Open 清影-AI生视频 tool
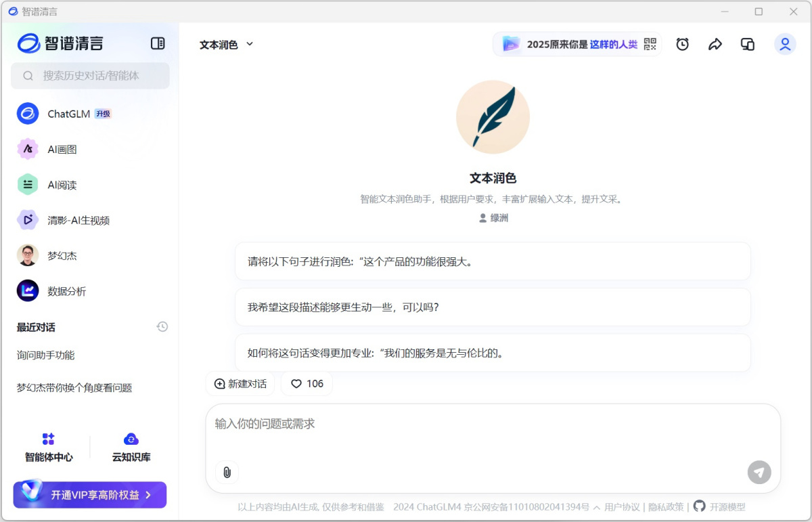This screenshot has height=522, width=812. pos(78,220)
